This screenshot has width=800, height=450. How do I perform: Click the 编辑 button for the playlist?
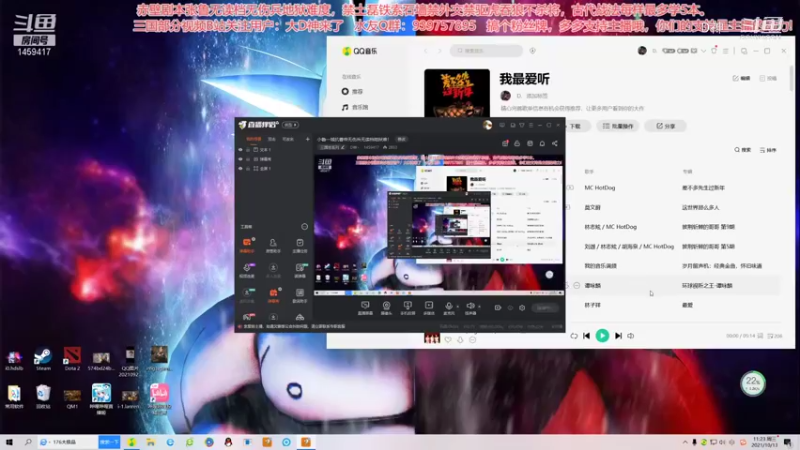pyautogui.click(x=741, y=78)
